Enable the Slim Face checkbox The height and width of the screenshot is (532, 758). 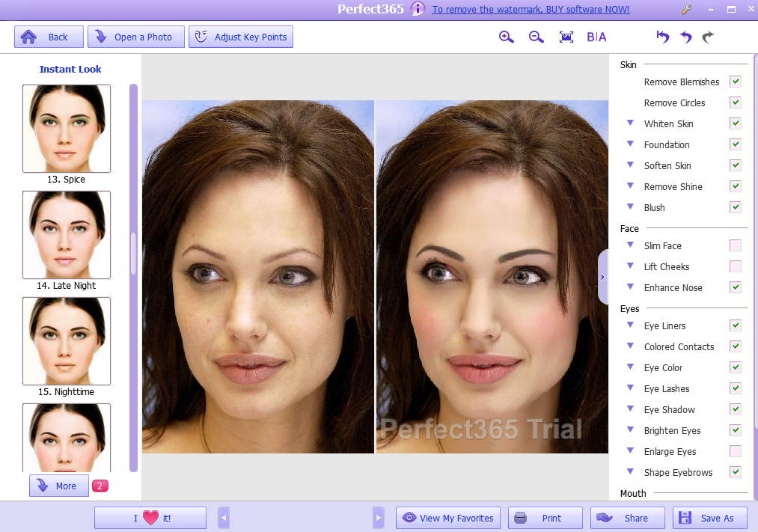tap(736, 245)
